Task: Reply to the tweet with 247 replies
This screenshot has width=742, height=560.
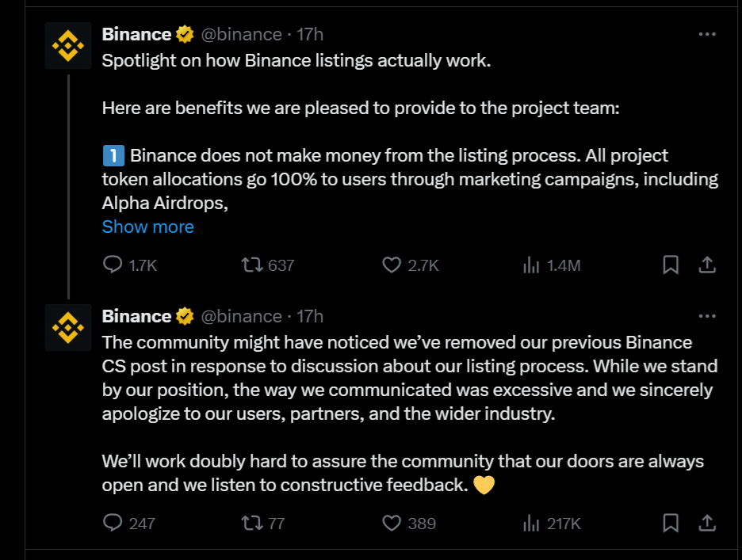Action: [113, 523]
